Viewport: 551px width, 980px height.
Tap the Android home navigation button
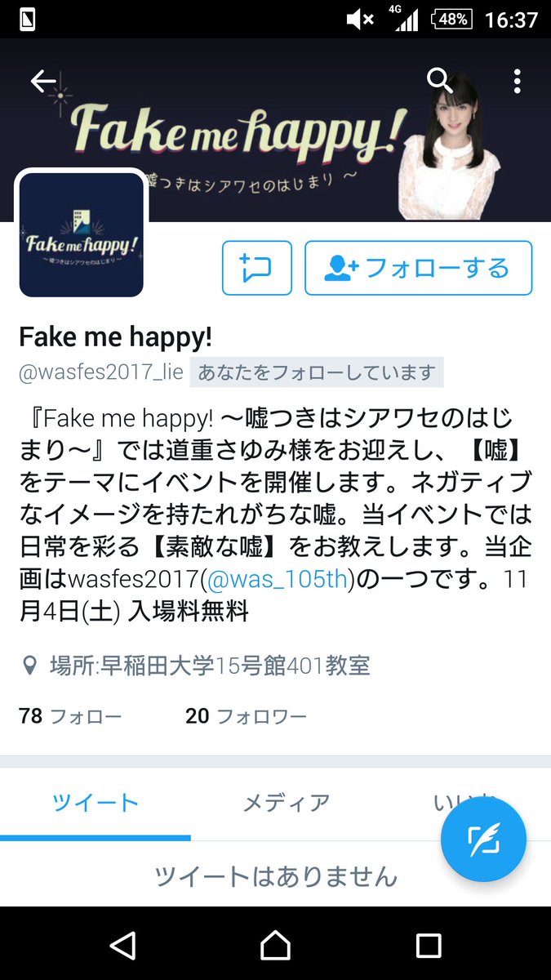click(275, 946)
